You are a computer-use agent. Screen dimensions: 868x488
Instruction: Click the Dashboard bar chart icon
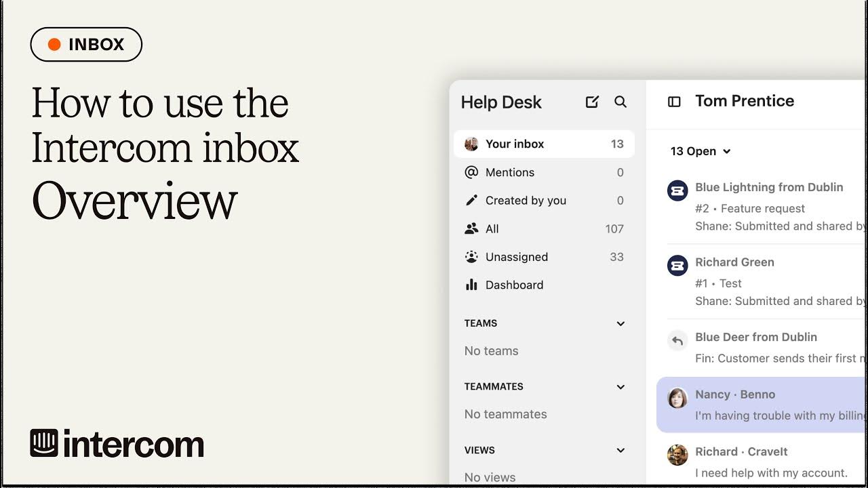(x=471, y=285)
